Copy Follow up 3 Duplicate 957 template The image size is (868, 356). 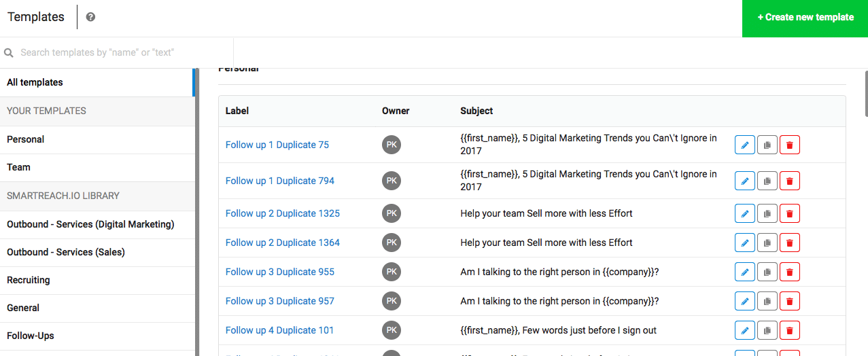click(x=767, y=301)
